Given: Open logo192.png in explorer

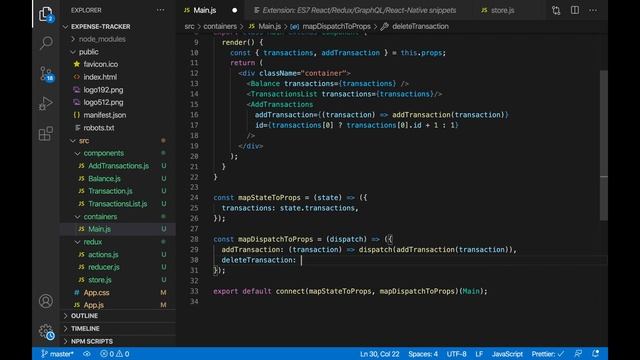Looking at the screenshot, I should coord(103,90).
